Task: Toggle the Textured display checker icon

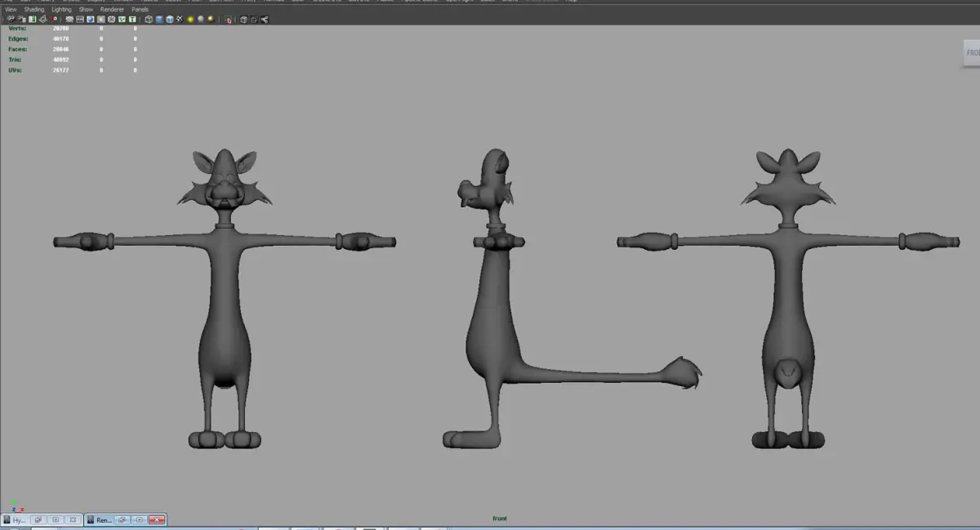Action: coord(180,20)
